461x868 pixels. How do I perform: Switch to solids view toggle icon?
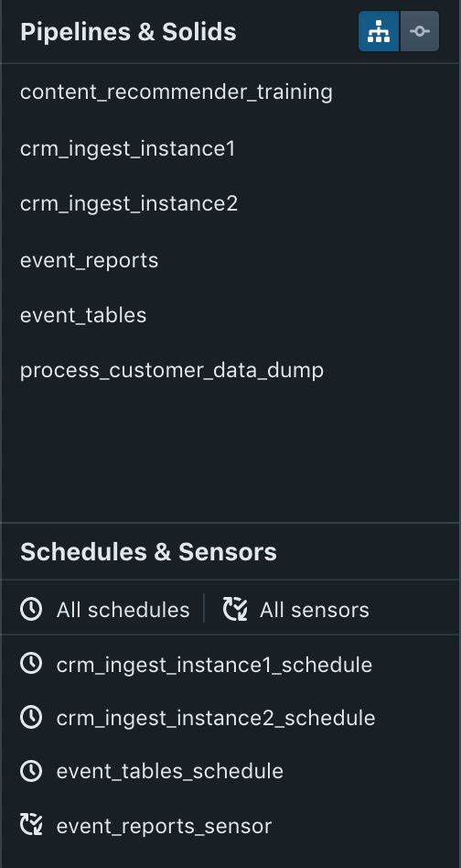pyautogui.click(x=420, y=31)
